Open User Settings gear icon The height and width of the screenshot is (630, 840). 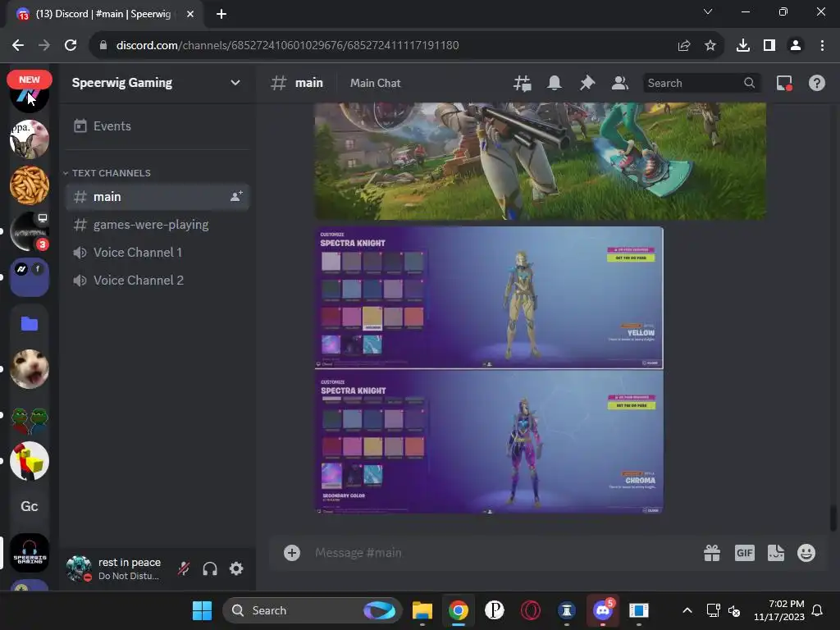tap(236, 568)
